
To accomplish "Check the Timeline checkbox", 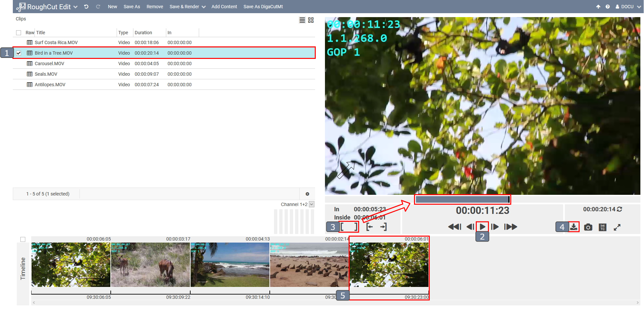I will coord(23,239).
